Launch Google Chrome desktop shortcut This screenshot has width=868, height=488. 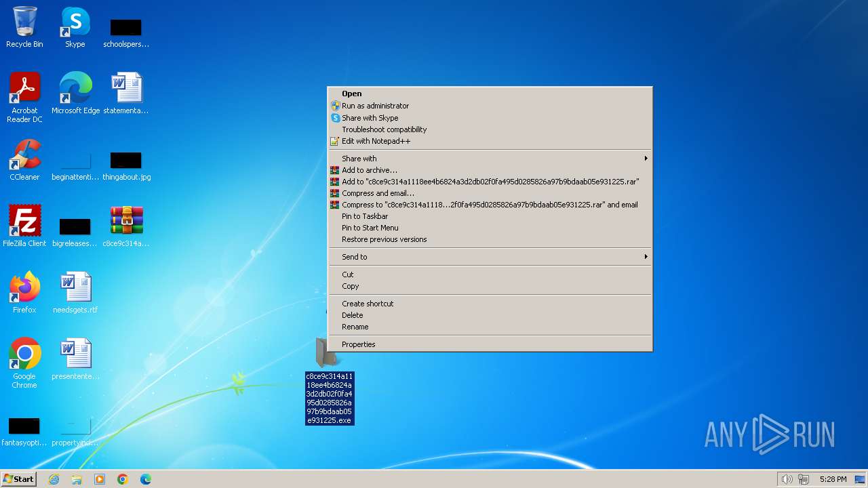click(24, 363)
